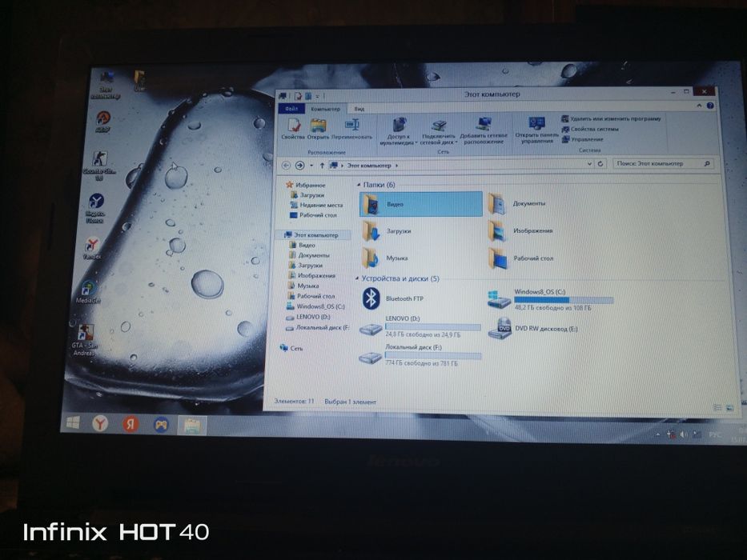
Task: Click the Up one level arrow
Action: click(x=322, y=166)
